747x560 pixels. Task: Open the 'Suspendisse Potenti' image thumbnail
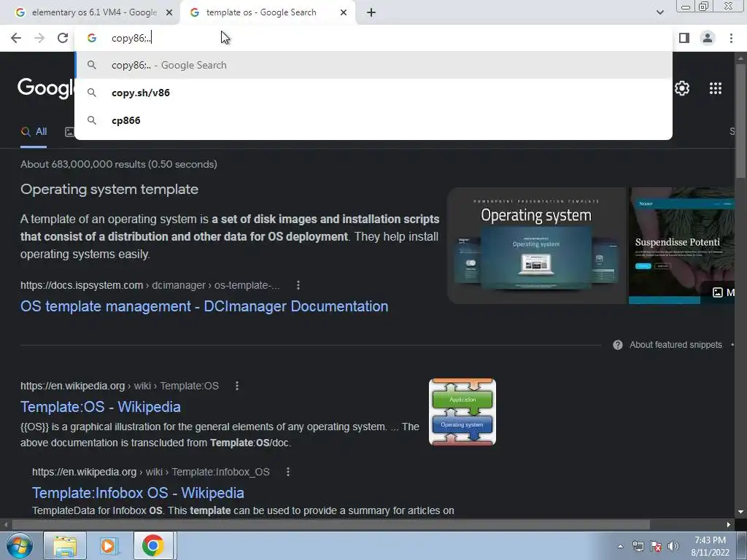coord(681,245)
